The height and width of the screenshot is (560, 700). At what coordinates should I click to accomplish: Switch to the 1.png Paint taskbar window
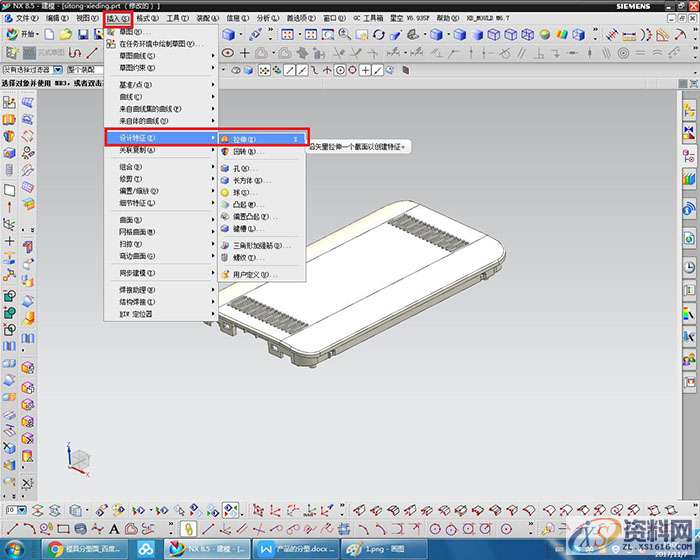point(380,549)
